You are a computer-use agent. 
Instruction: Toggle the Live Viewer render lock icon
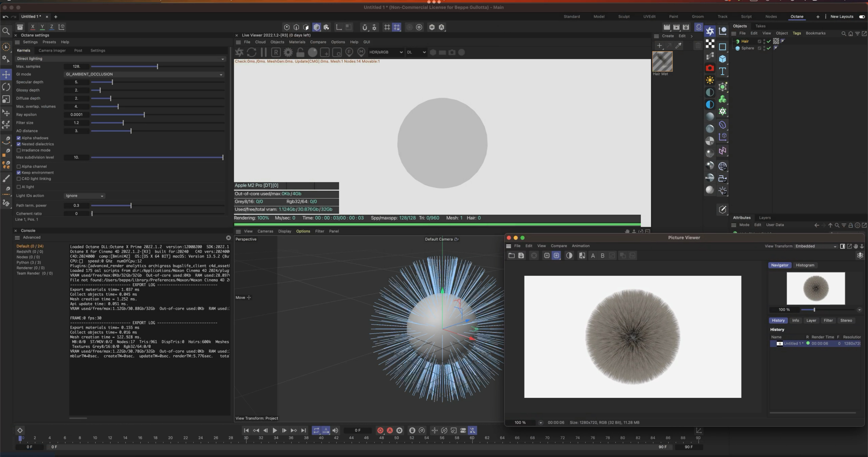(x=300, y=52)
